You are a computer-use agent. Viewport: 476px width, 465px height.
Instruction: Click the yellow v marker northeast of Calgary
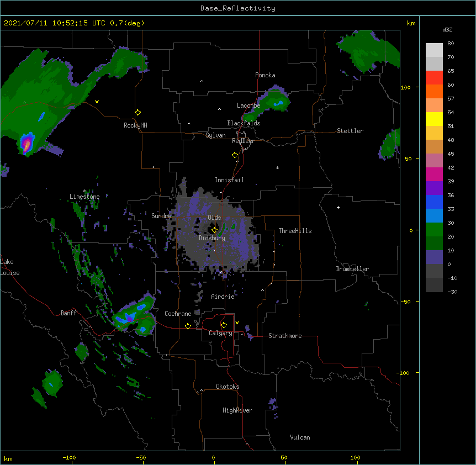[237, 323]
